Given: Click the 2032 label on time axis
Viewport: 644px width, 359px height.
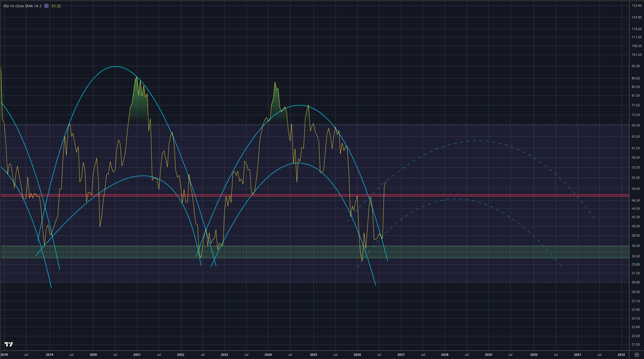Looking at the screenshot, I should point(621,355).
